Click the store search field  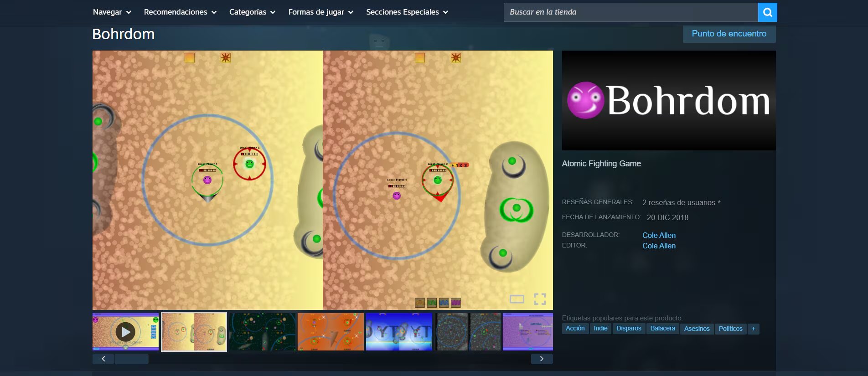(x=630, y=12)
